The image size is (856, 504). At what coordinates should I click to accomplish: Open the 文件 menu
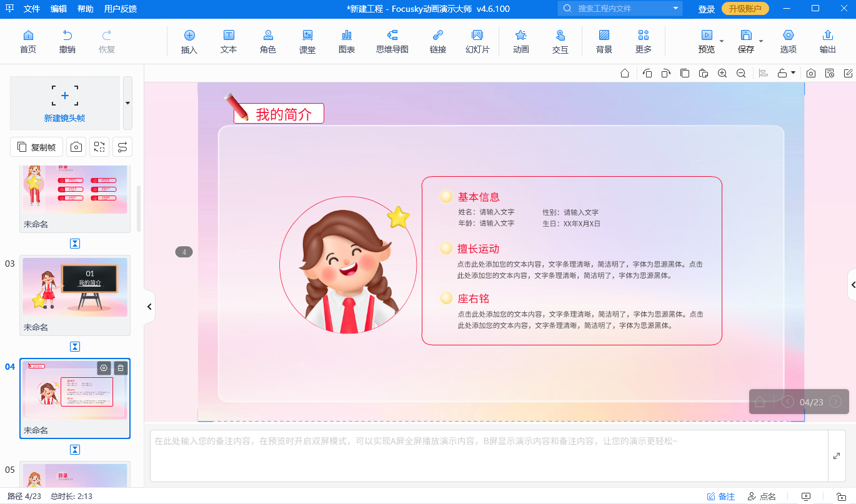coord(32,9)
